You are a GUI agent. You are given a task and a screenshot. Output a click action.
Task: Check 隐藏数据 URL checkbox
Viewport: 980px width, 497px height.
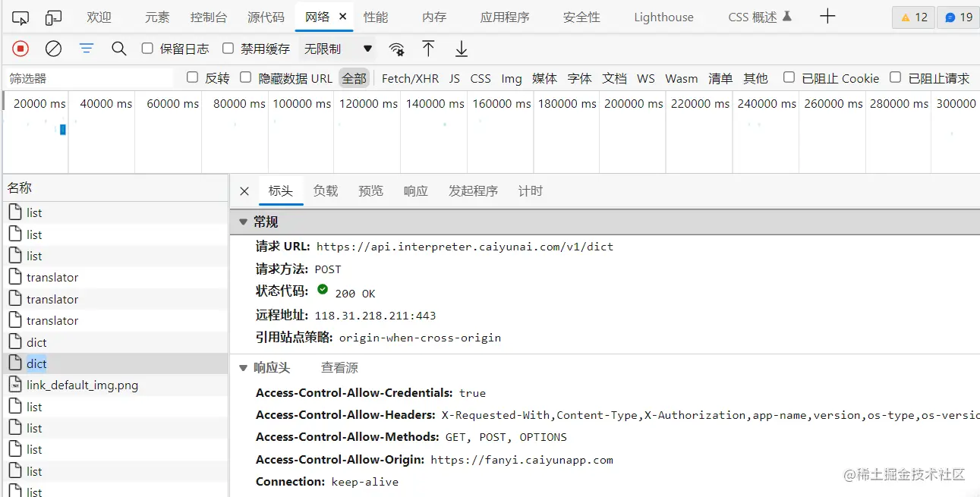(245, 77)
